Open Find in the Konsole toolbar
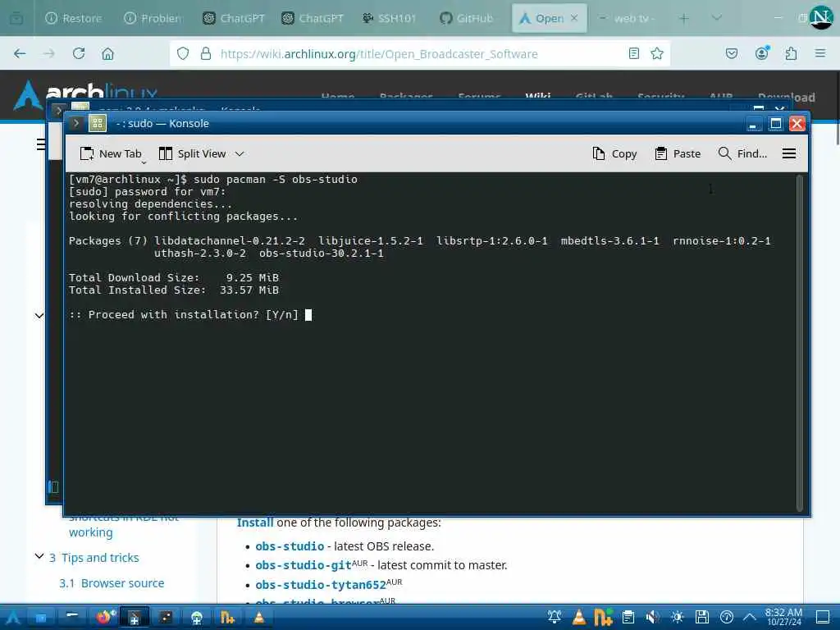 tap(742, 153)
